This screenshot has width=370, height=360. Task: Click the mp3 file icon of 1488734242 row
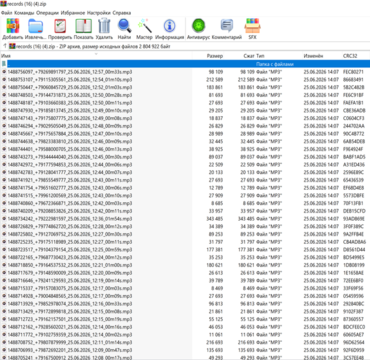tap(4, 219)
